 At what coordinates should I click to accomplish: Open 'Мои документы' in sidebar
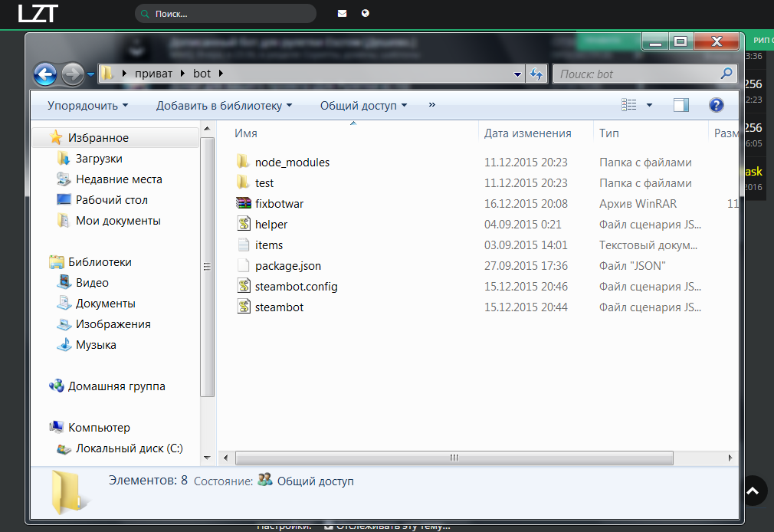[x=118, y=221]
